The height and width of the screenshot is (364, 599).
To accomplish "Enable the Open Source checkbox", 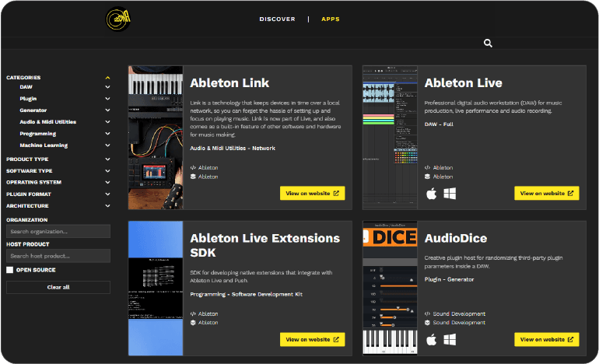I will (9, 270).
